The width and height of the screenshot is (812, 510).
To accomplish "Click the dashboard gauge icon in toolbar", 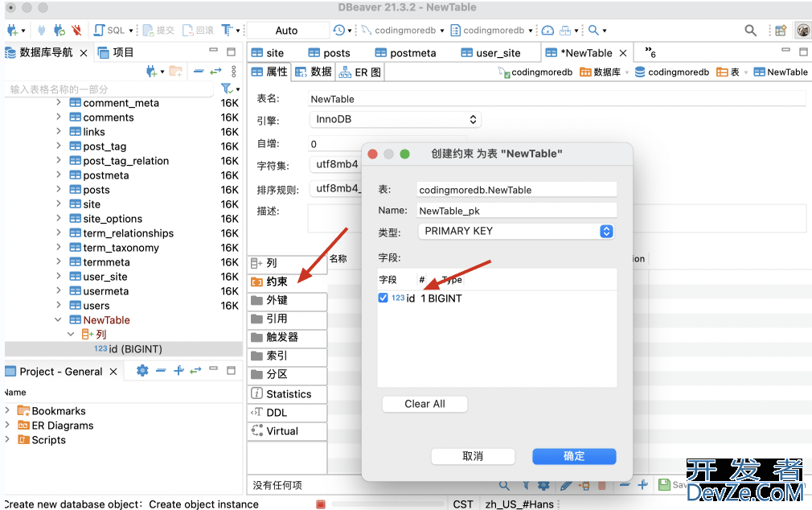I will [x=547, y=30].
